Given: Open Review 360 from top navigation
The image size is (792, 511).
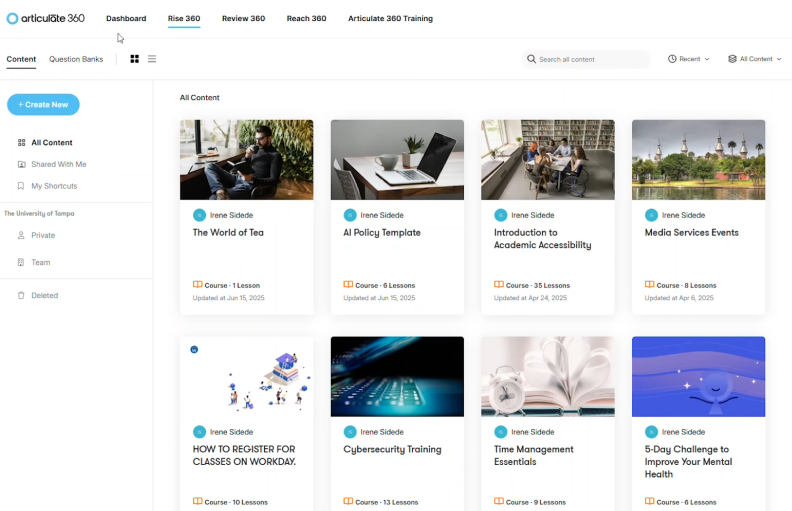Looking at the screenshot, I should (243, 18).
